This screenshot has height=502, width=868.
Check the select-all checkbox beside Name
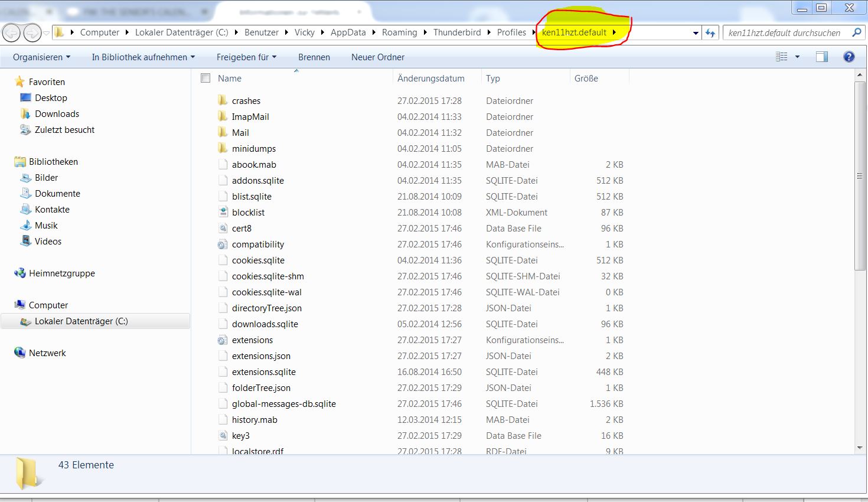point(205,78)
